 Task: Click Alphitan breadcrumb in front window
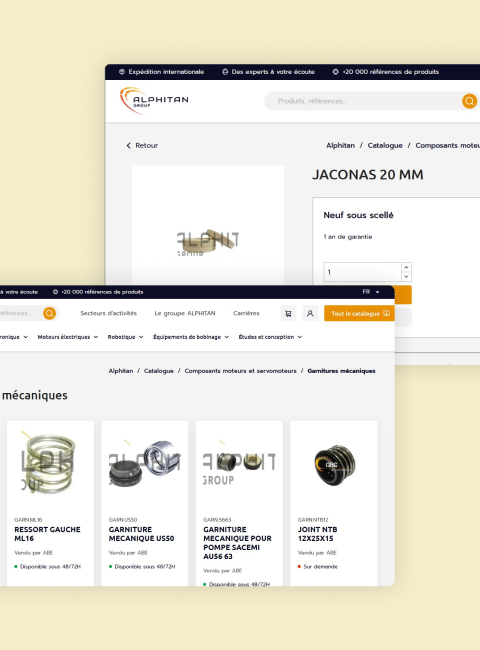(x=121, y=371)
